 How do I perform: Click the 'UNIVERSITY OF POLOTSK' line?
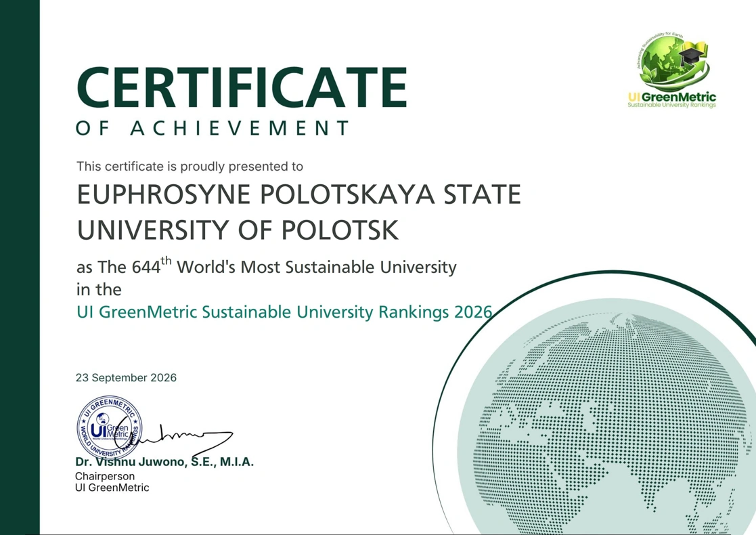pyautogui.click(x=238, y=230)
